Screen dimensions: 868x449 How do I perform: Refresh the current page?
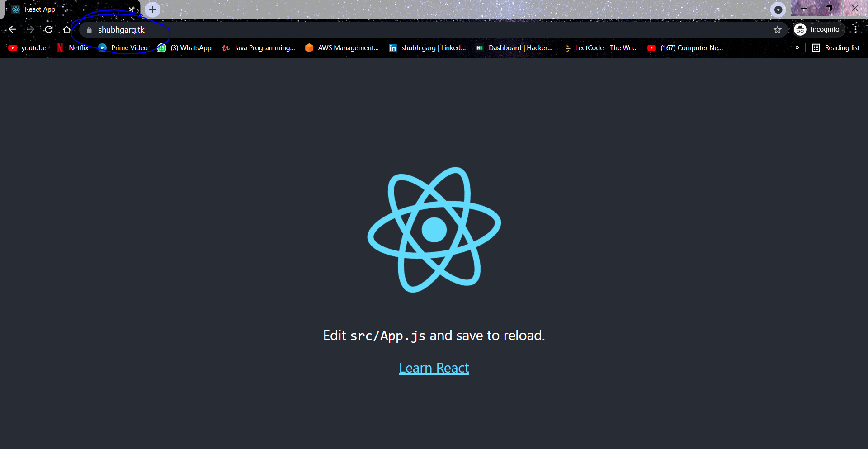click(48, 29)
